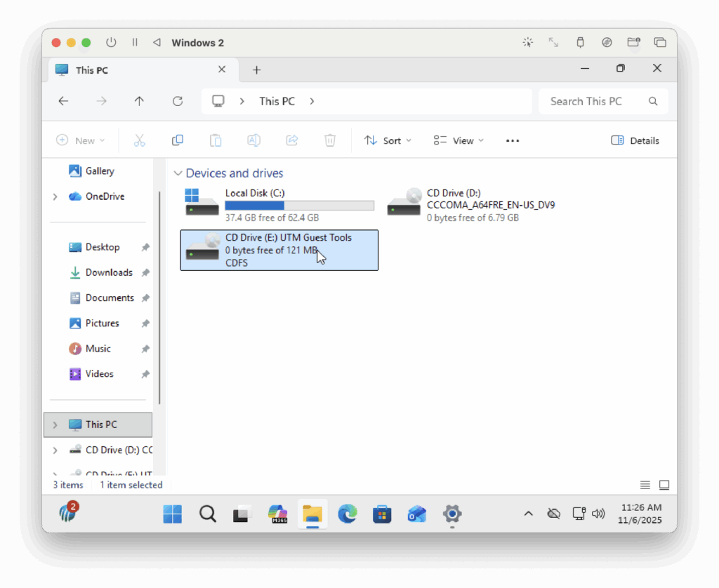Open the See more ellipsis menu
The image size is (719, 588).
[x=513, y=140]
